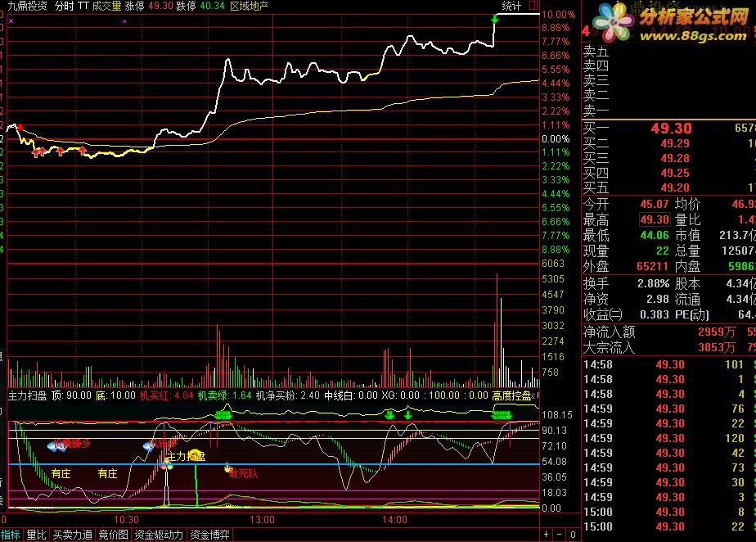Close the indicator panel with the small x
Image resolution: width=756 pixels, height=542 pixels.
click(x=533, y=396)
